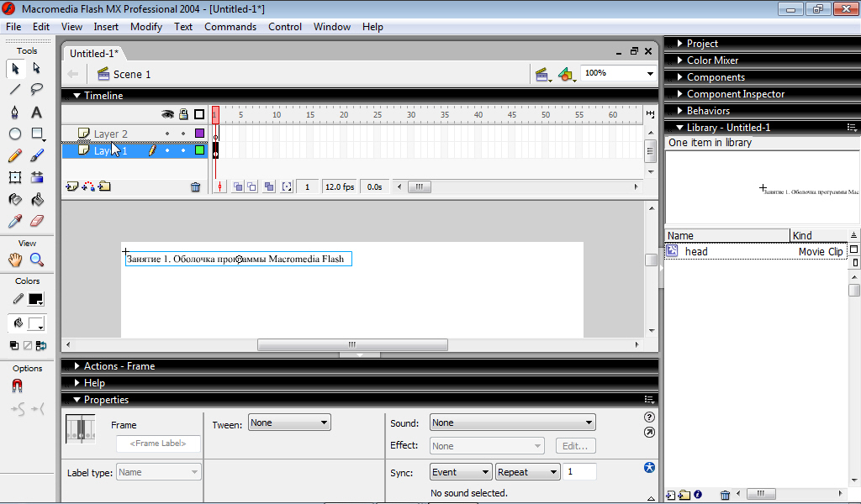Open the Sound dropdown
Screen dimensions: 861x504
point(512,423)
